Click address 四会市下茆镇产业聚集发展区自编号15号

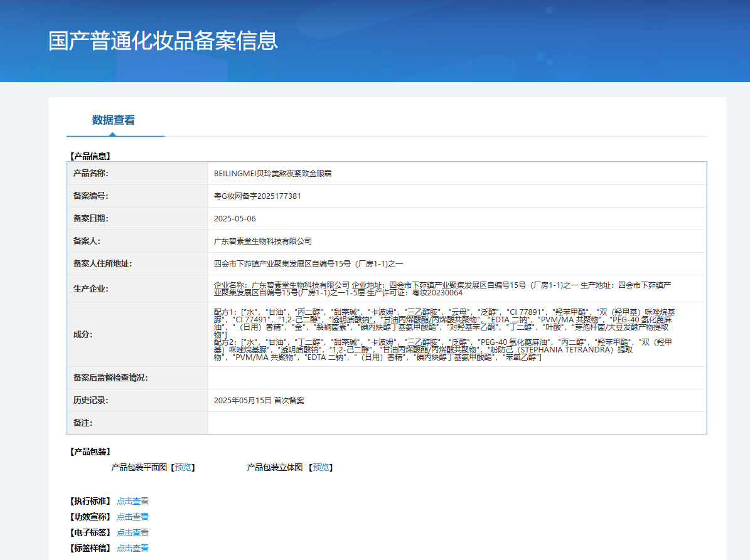(309, 264)
